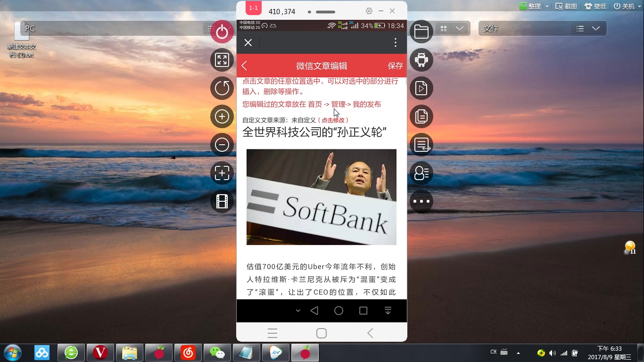Power off the connected phone
This screenshot has height=362, width=644.
(x=222, y=32)
